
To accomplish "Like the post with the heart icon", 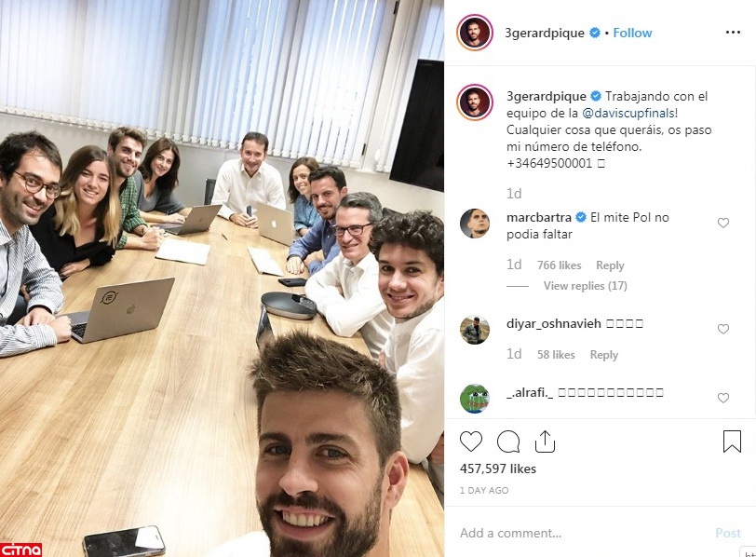I will tap(470, 442).
